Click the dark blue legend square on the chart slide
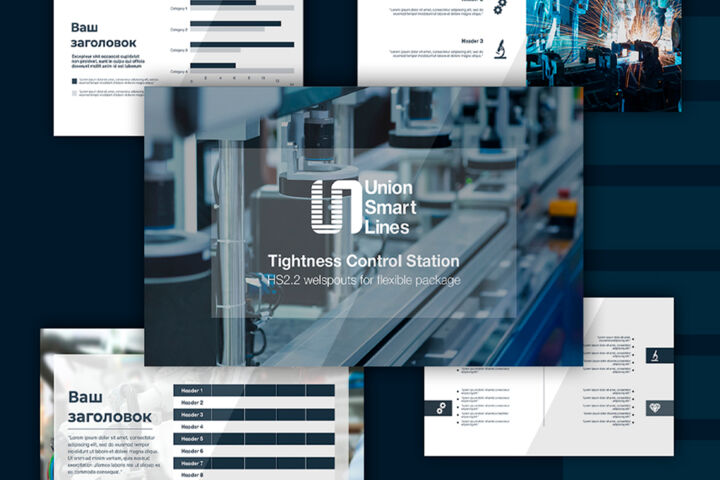720x480 pixels. [74, 81]
